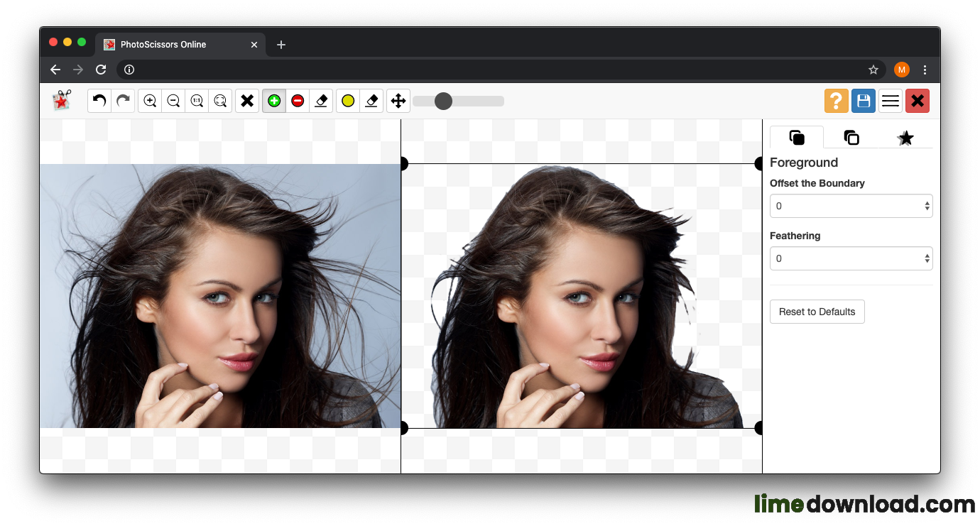Save the cut-out result
This screenshot has height=526, width=980.
pyautogui.click(x=863, y=101)
